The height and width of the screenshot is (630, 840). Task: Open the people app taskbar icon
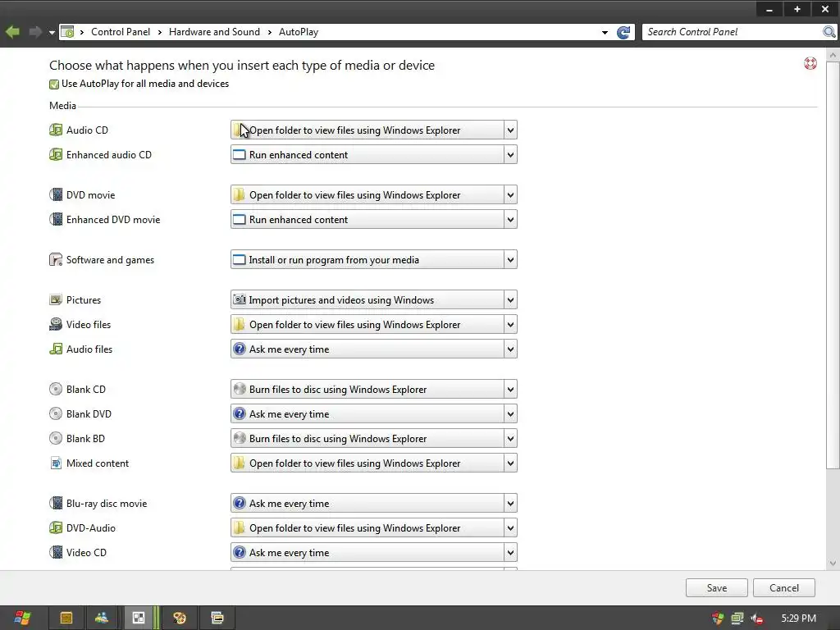pyautogui.click(x=102, y=618)
